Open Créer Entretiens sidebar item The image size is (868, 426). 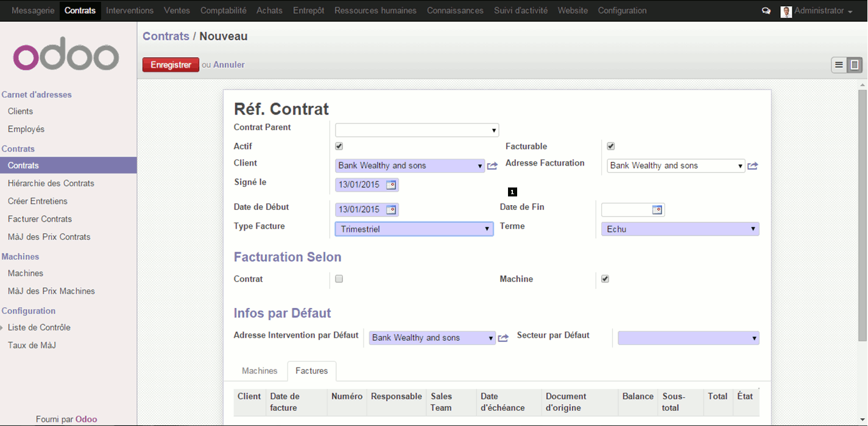tap(38, 201)
